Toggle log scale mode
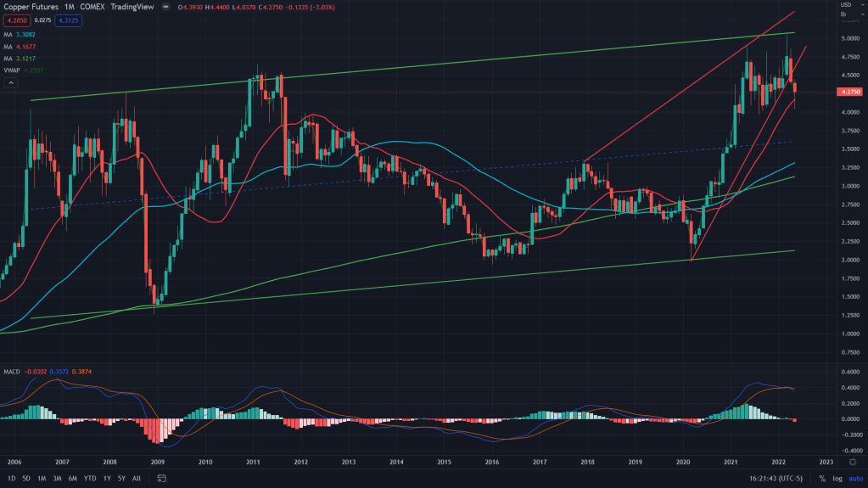868x488 pixels. [x=837, y=479]
